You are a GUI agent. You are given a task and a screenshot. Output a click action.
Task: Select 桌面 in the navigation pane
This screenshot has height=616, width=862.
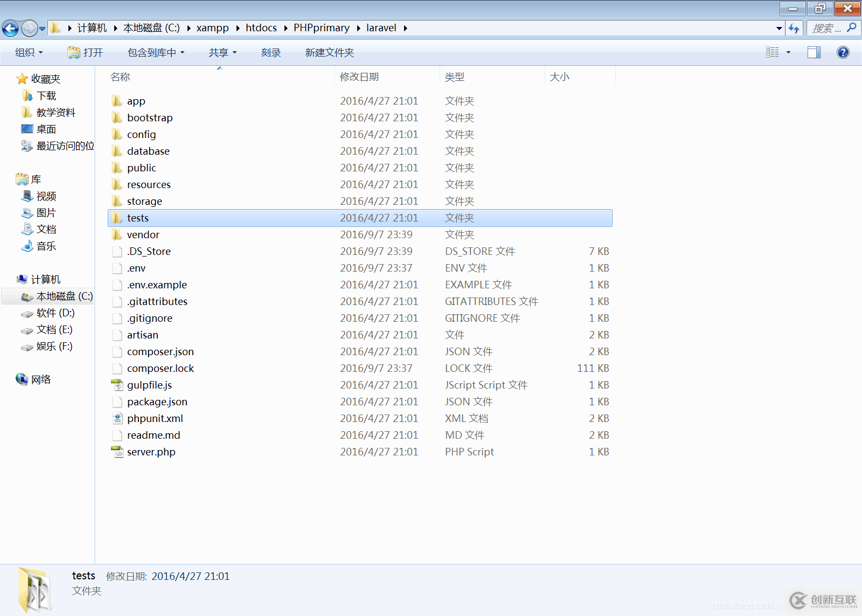(46, 129)
